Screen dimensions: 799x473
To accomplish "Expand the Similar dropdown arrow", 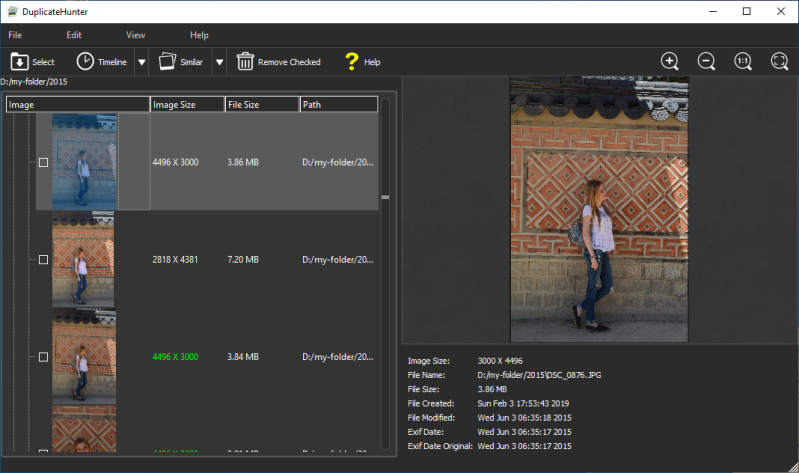I will (219, 62).
